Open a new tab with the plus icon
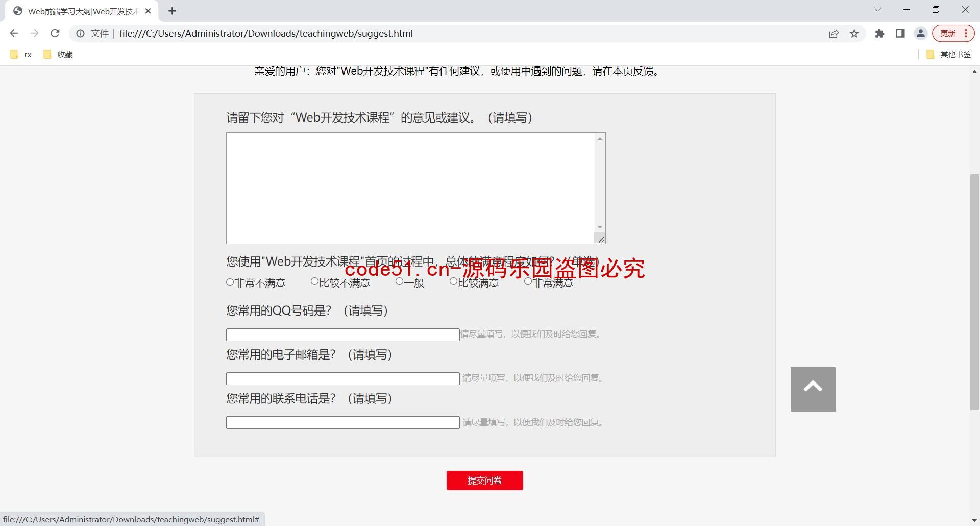The height and width of the screenshot is (526, 980). (172, 11)
